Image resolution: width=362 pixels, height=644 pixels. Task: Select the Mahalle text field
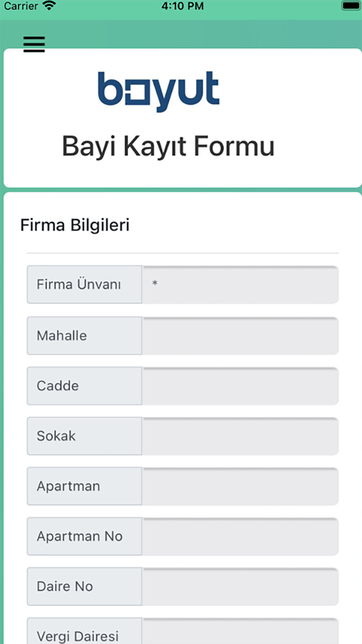pos(240,335)
